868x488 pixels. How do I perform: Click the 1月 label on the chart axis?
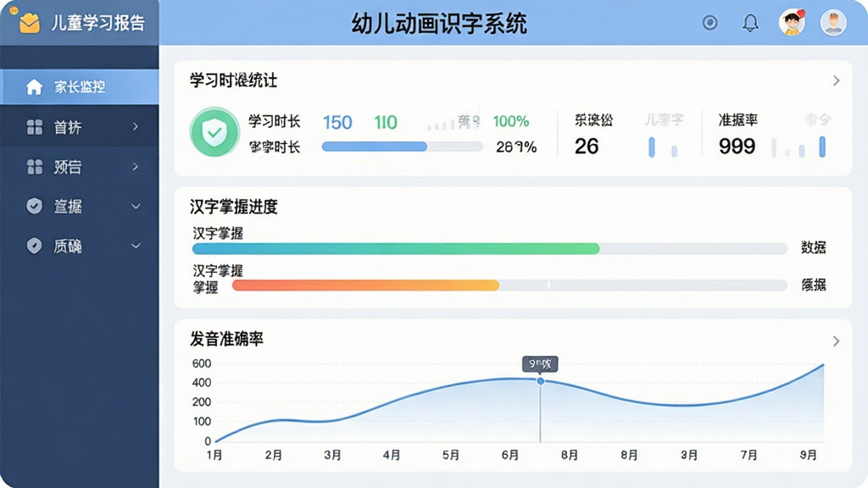(x=214, y=455)
